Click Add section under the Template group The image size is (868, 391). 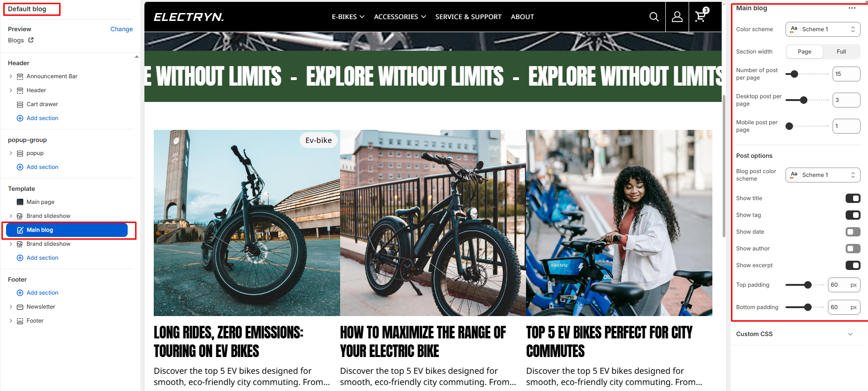tap(42, 258)
